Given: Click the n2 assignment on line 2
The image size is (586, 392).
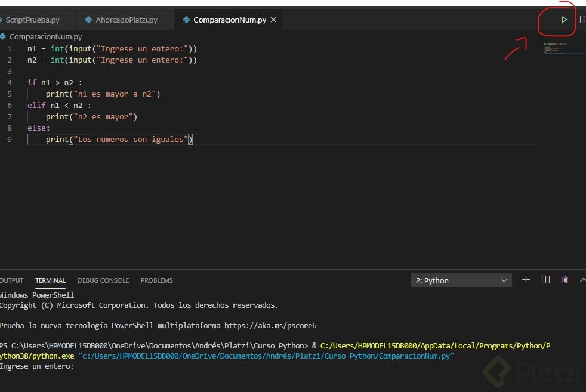Looking at the screenshot, I should click(112, 60).
